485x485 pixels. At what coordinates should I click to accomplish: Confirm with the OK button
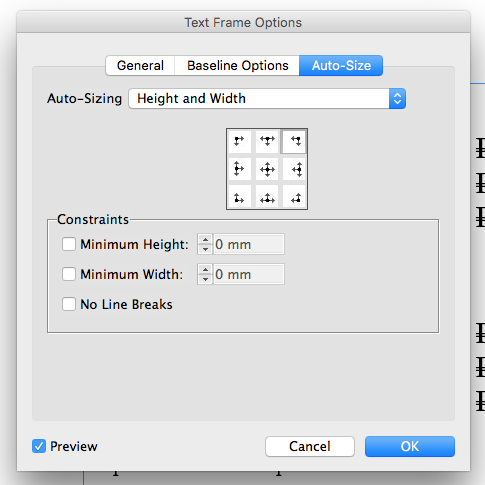[x=410, y=446]
